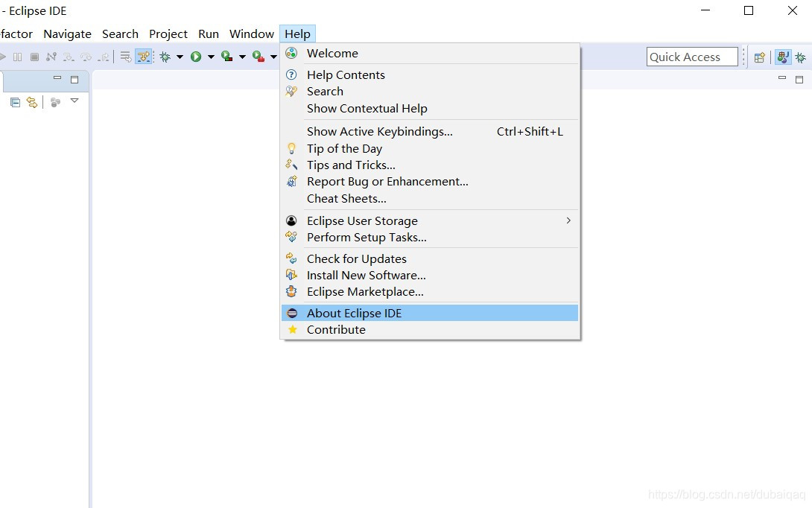Open the Refactor menu at left edge

pos(16,34)
